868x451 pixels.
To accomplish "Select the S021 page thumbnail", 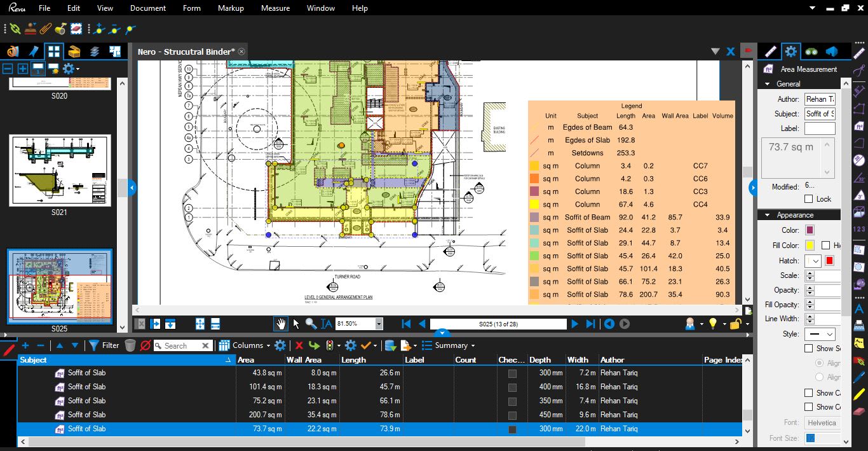I will tap(60, 170).
